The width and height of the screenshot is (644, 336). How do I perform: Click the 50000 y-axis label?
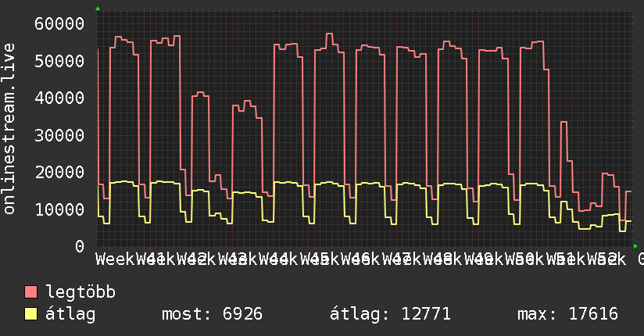[59, 61]
